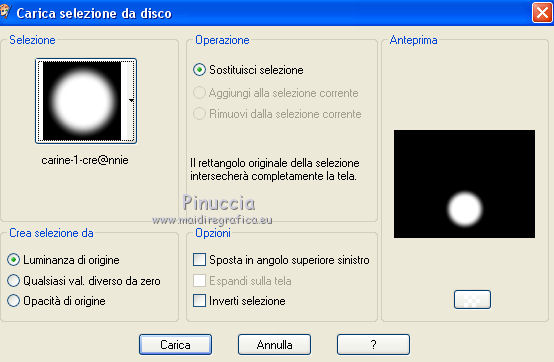Close the Carica selezione da disco dialog
Screen dimensions: 554x362
542,13
